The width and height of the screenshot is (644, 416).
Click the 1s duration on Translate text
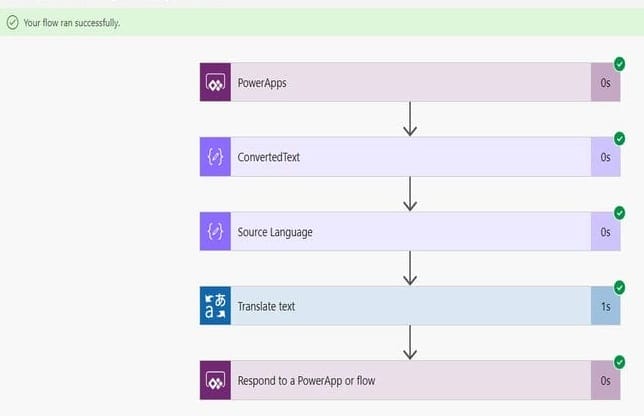[x=606, y=306]
